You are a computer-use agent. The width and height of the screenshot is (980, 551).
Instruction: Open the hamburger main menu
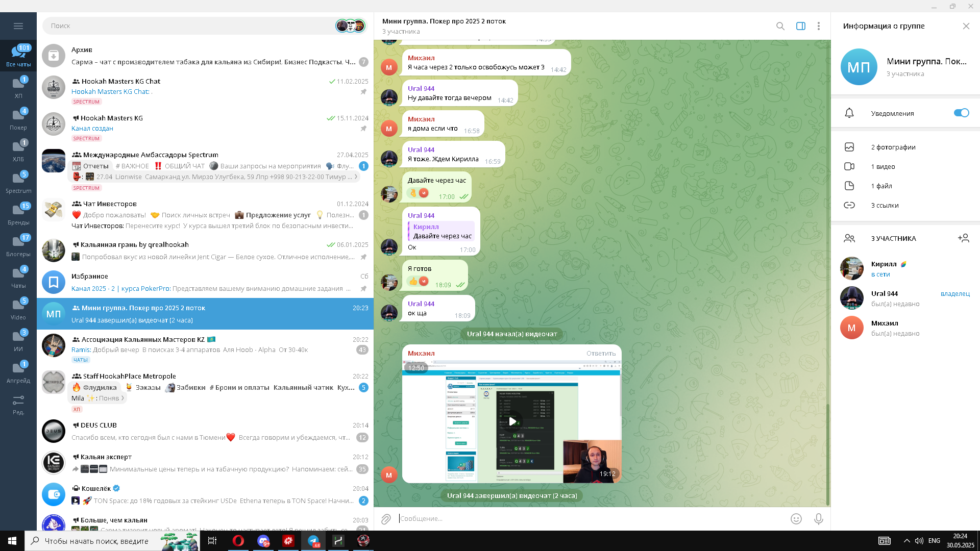tap(18, 26)
